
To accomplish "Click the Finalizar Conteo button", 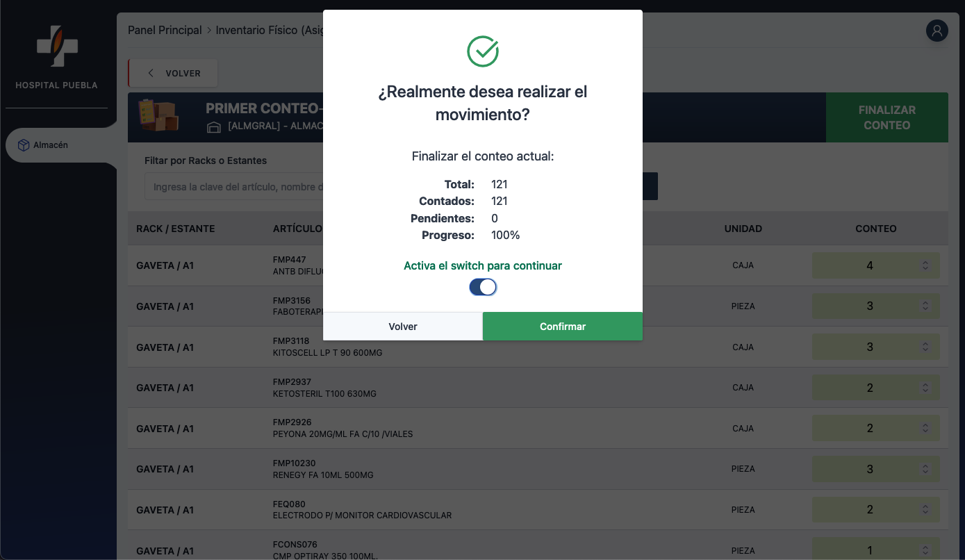I will (x=886, y=117).
